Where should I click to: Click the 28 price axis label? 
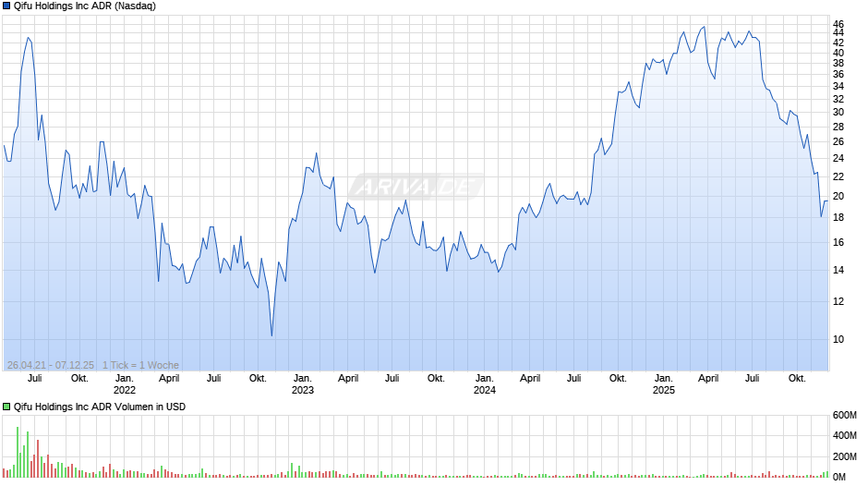click(x=838, y=127)
